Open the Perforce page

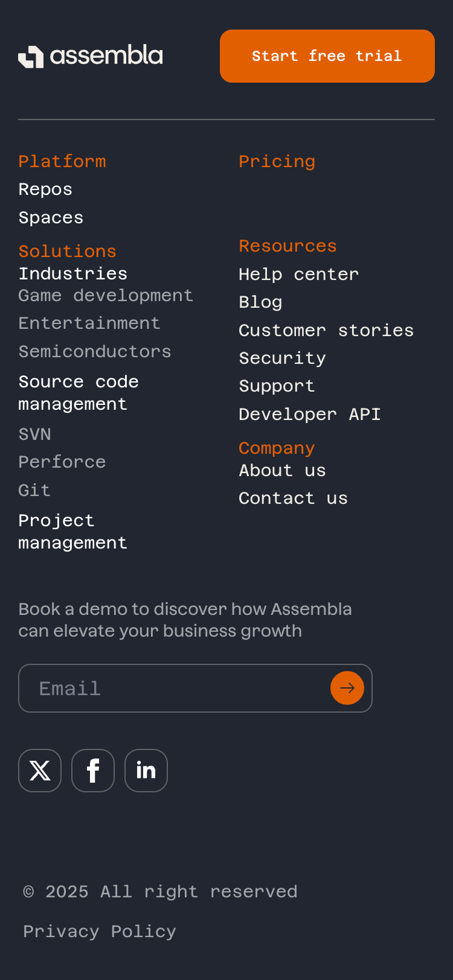(x=62, y=461)
